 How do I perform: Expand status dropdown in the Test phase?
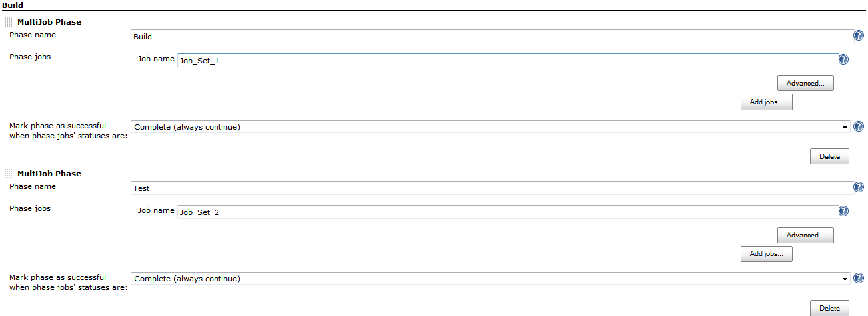(491, 279)
